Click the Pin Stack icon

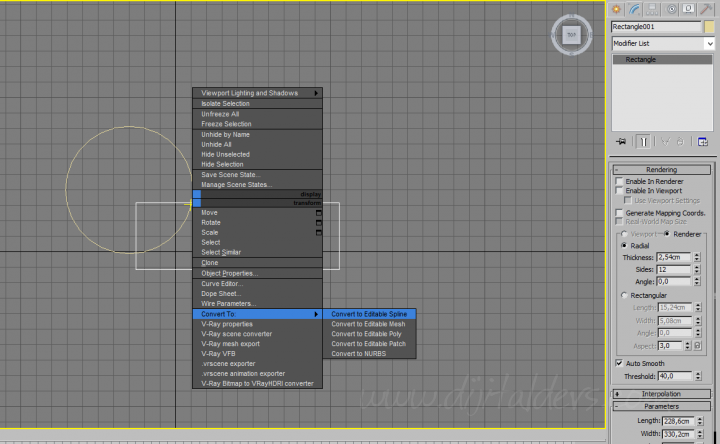coord(621,142)
